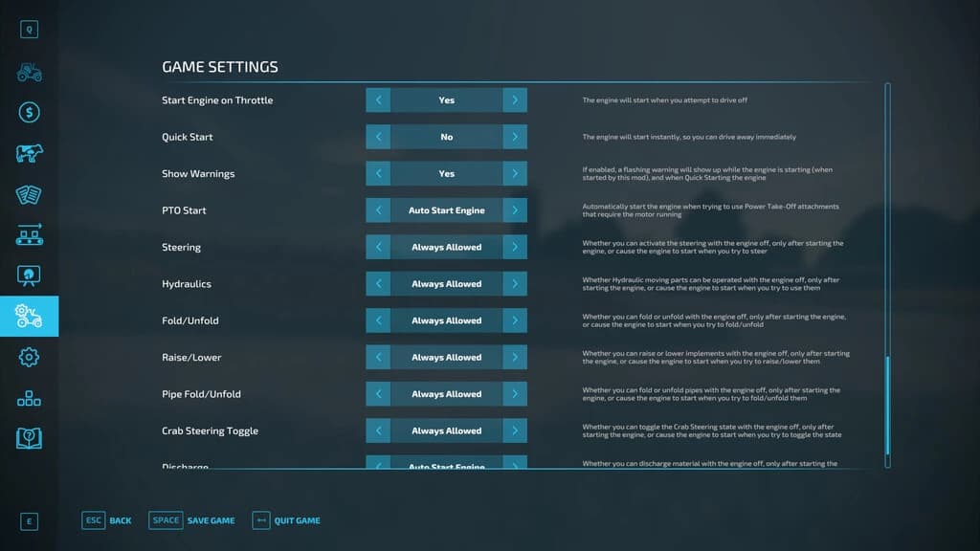Click Always Allowed value of Fold/Unfold
This screenshot has height=551, width=980.
coord(446,320)
